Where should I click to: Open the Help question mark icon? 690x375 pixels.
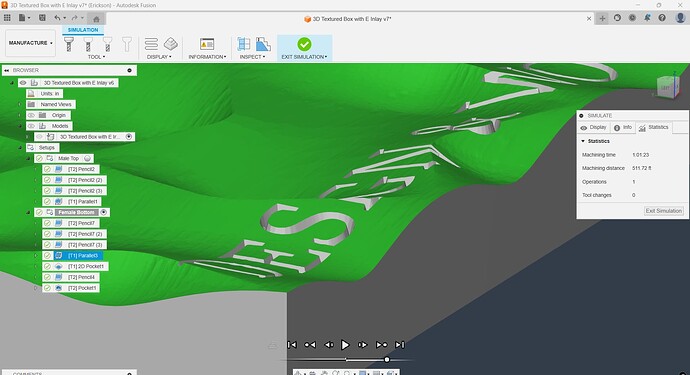pyautogui.click(x=662, y=18)
